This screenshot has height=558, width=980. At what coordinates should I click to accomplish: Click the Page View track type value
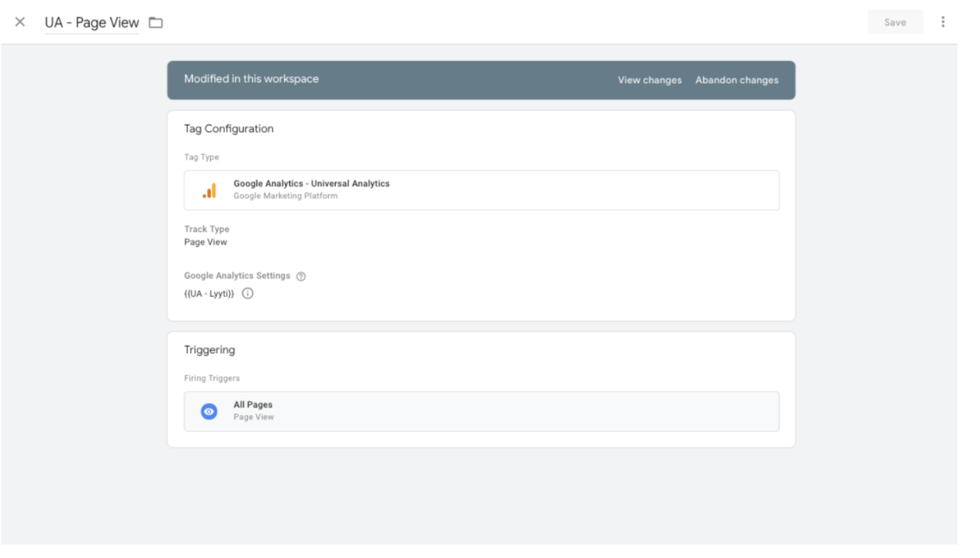pyautogui.click(x=206, y=242)
